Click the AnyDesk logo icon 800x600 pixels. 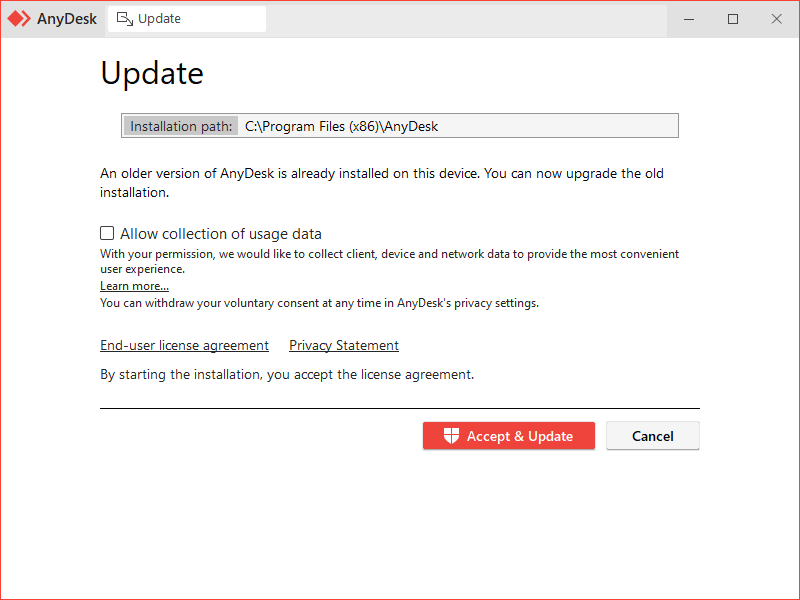pyautogui.click(x=19, y=19)
